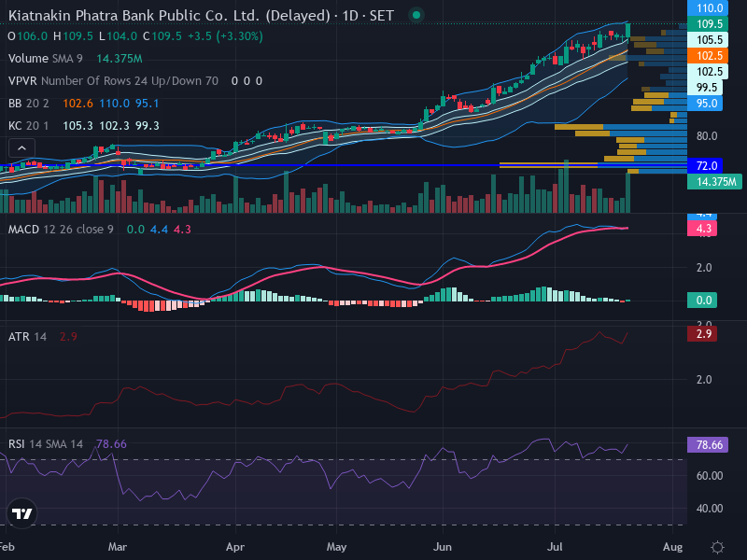Image resolution: width=747 pixels, height=560 pixels.
Task: Select the VPVR indicator legend
Action: 113,81
